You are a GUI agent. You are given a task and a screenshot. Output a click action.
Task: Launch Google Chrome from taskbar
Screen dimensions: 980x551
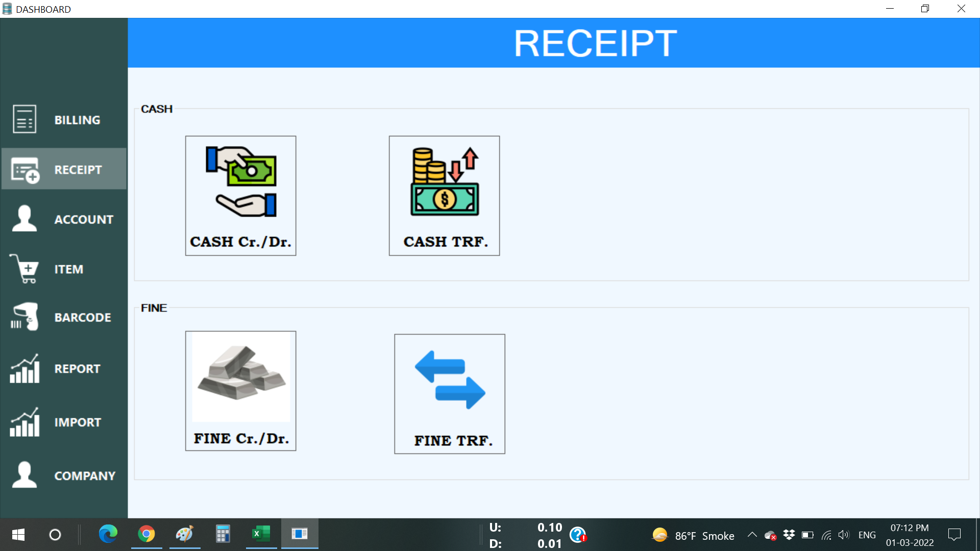[x=146, y=534]
